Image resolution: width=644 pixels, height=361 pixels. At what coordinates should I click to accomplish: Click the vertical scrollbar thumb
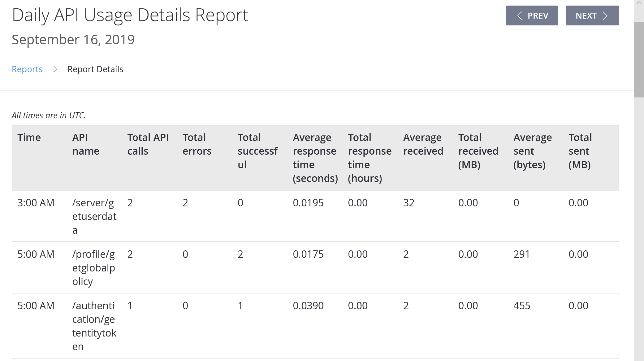pyautogui.click(x=639, y=59)
